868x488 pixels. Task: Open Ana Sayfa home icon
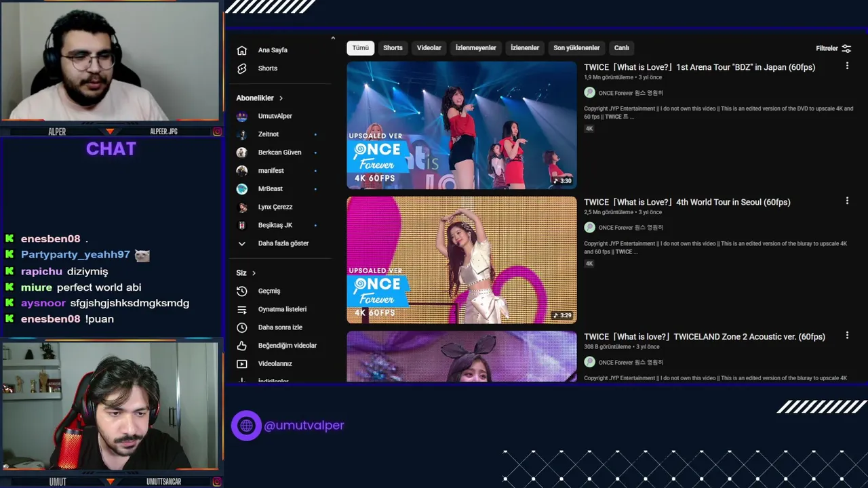tap(241, 50)
